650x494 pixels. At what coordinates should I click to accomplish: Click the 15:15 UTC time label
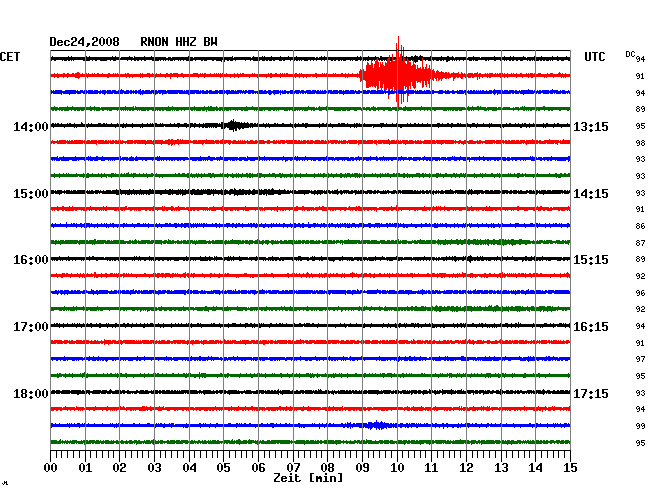(x=591, y=260)
